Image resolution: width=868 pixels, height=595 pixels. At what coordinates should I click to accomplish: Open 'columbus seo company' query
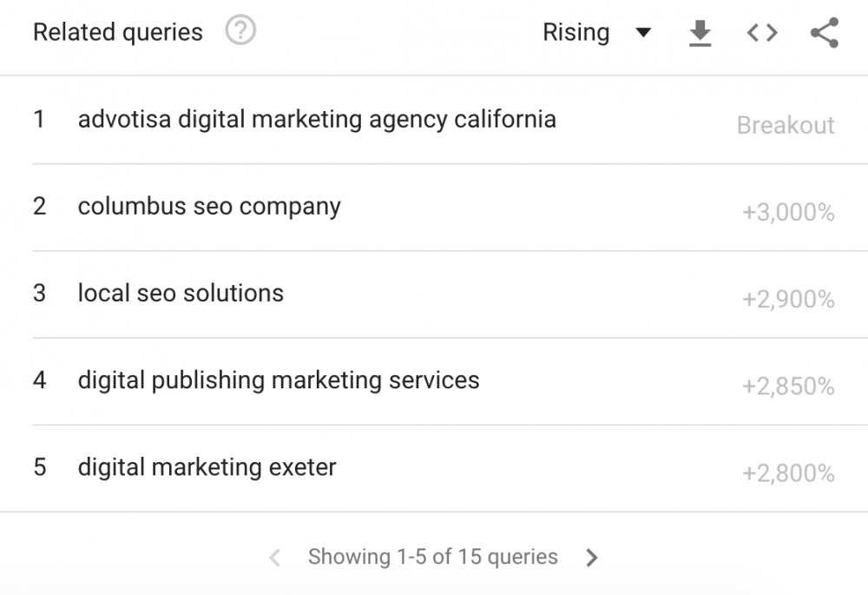tap(209, 207)
